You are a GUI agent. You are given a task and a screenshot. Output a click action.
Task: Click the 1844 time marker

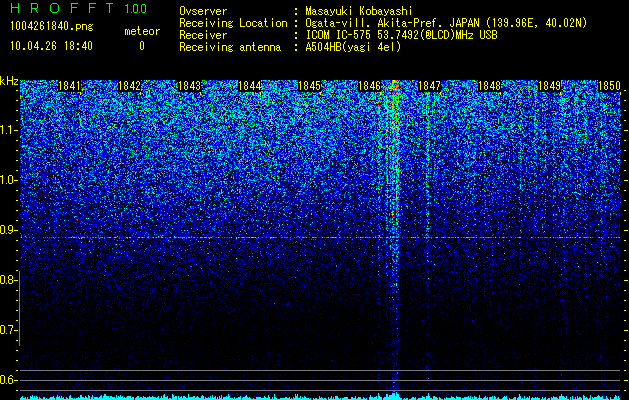click(x=250, y=86)
